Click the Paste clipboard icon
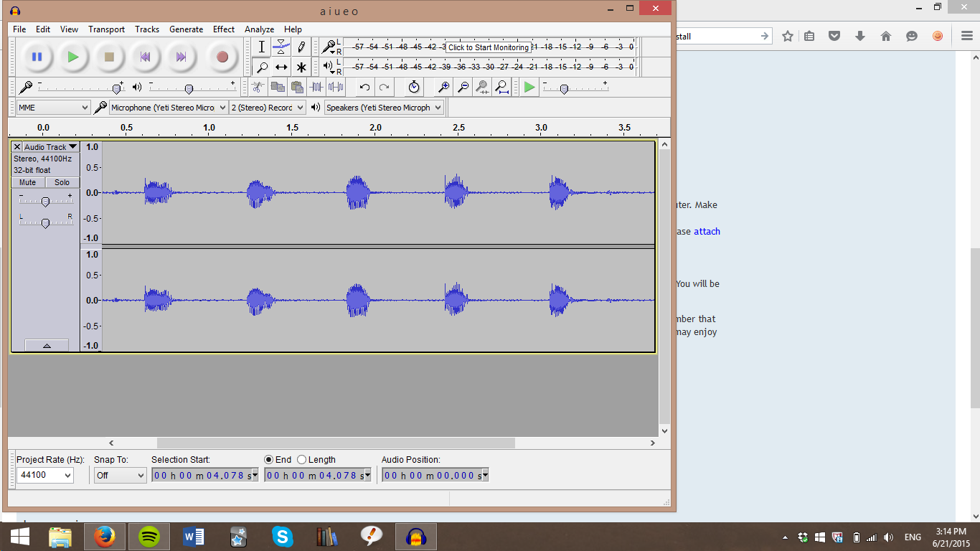 click(296, 87)
